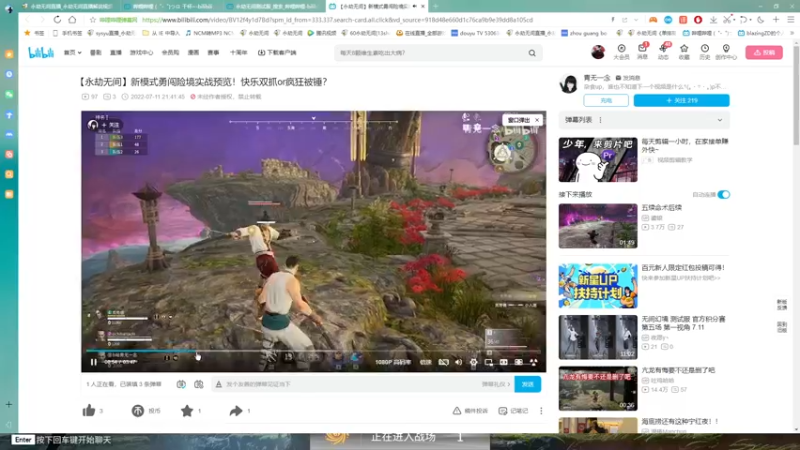Bookmark page with address bar star
The image size is (800, 450).
coord(92,20)
